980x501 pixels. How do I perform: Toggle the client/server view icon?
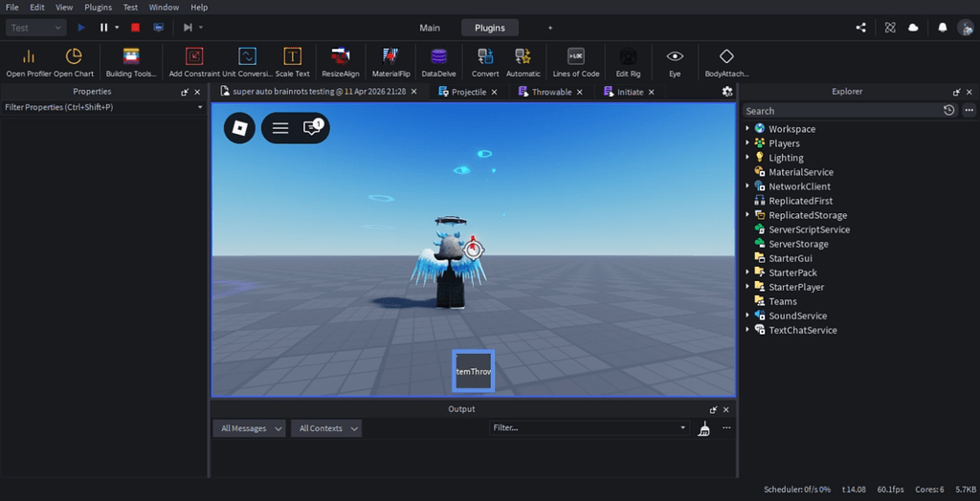[x=158, y=28]
